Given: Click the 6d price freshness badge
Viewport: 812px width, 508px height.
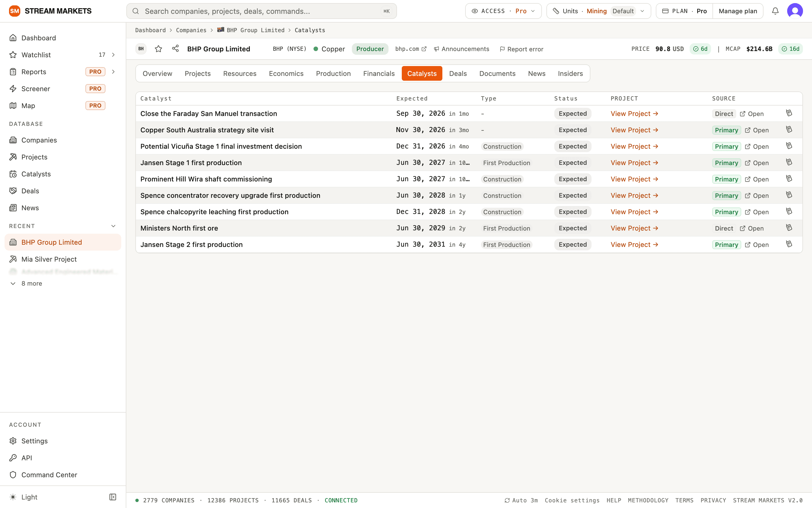Looking at the screenshot, I should pos(700,49).
